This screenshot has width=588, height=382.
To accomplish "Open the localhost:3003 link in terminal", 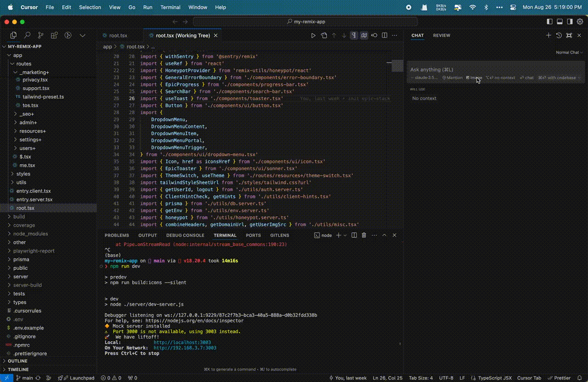I will click(182, 343).
